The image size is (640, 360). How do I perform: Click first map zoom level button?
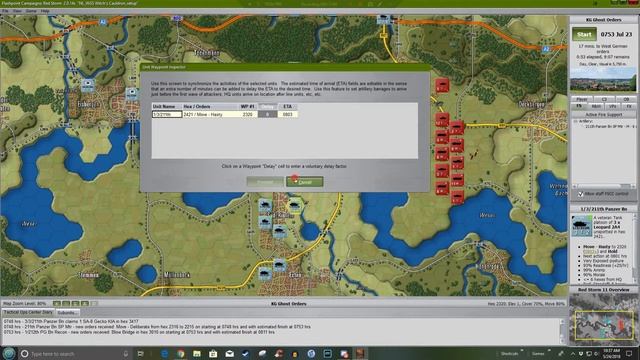(x=57, y=304)
